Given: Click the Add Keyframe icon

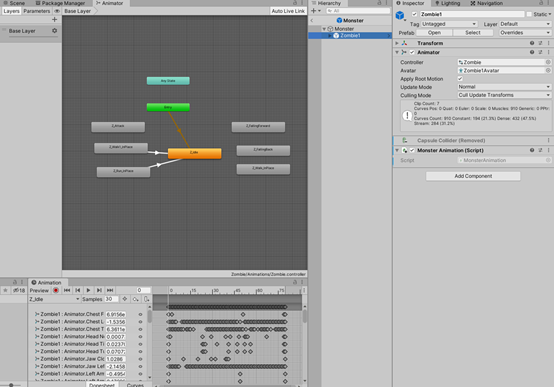Looking at the screenshot, I should coord(125,299).
